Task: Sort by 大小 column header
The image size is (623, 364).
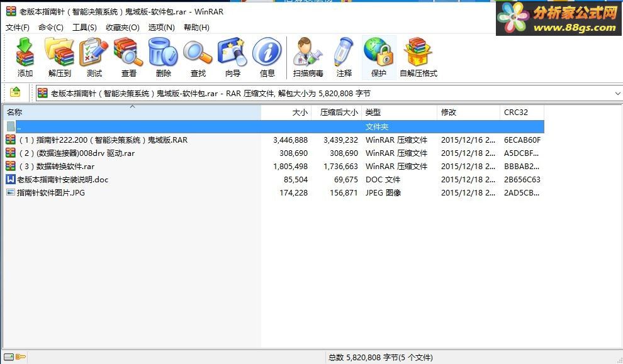Action: click(286, 113)
